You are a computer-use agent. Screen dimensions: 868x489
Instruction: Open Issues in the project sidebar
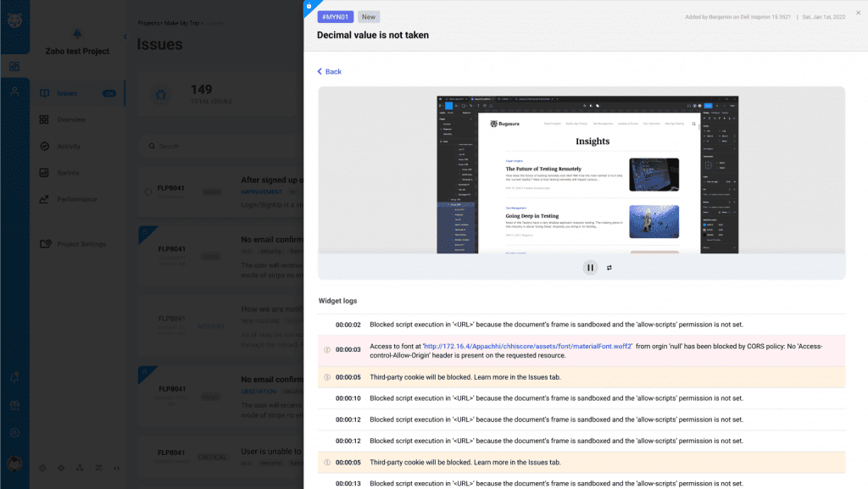click(67, 93)
